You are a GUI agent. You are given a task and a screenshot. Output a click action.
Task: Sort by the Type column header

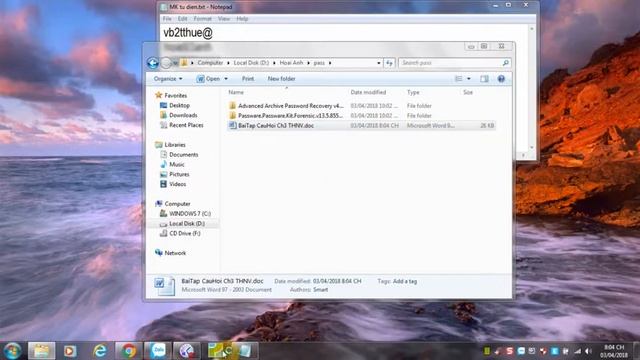413,92
